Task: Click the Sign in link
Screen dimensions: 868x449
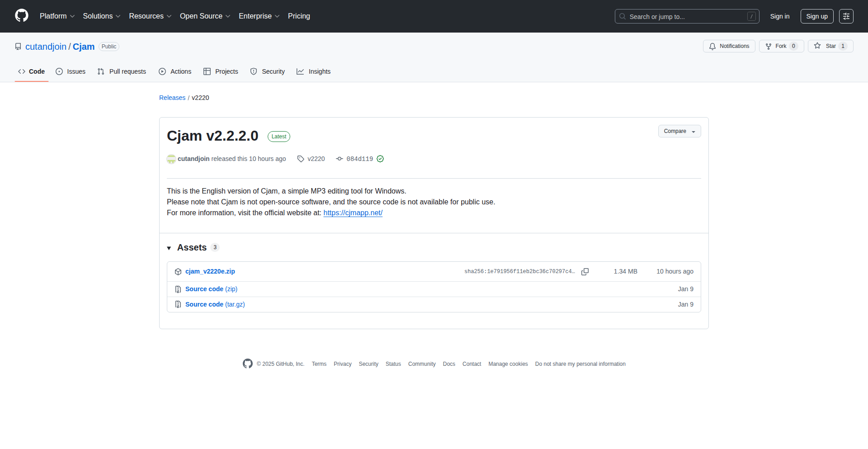Action: (x=780, y=16)
